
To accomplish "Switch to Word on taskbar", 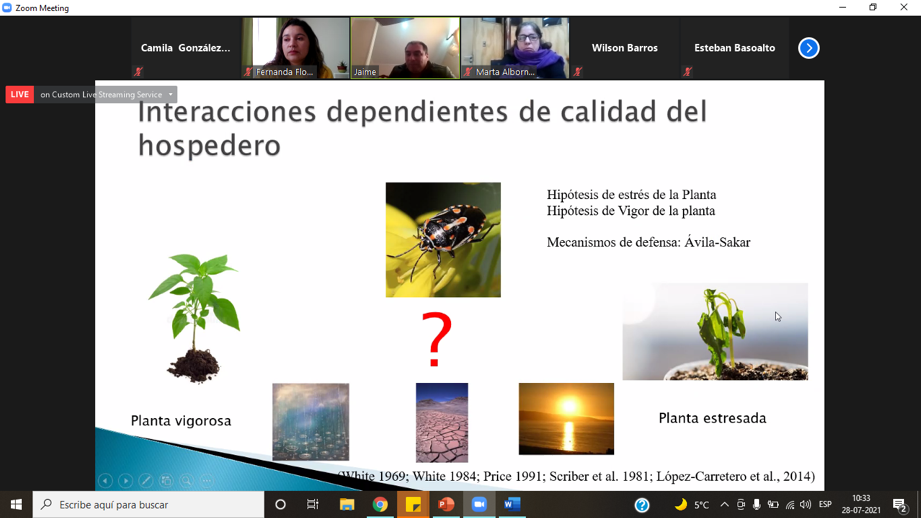I will [512, 504].
